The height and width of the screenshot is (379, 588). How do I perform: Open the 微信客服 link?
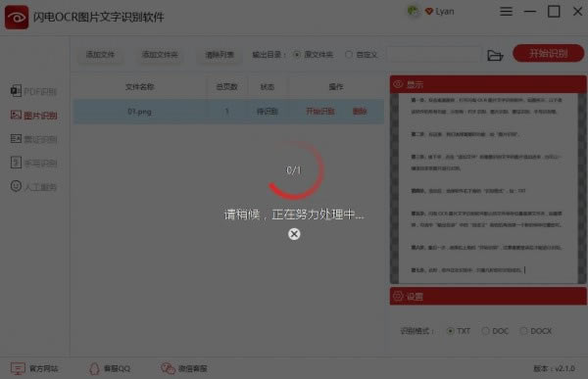[184, 368]
